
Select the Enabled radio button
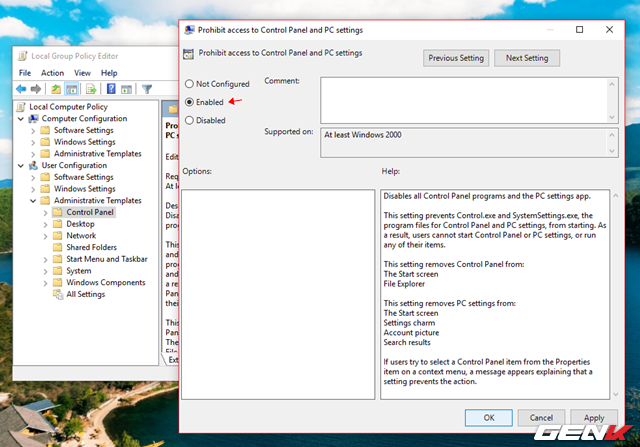click(189, 102)
